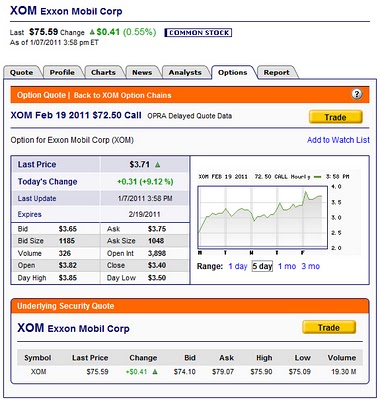The height and width of the screenshot is (400, 380).
Task: Click Back to XOM Option Chains link
Action: [122, 95]
